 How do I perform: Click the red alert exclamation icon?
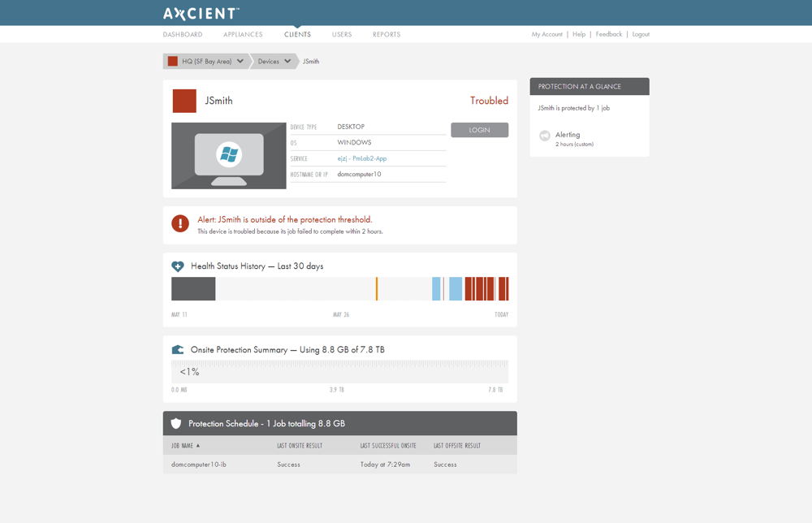pos(179,223)
